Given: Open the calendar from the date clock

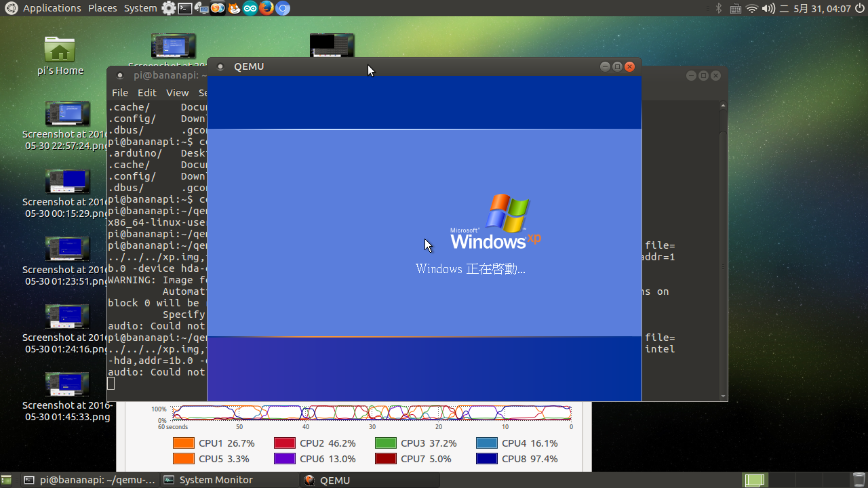Looking at the screenshot, I should 815,8.
